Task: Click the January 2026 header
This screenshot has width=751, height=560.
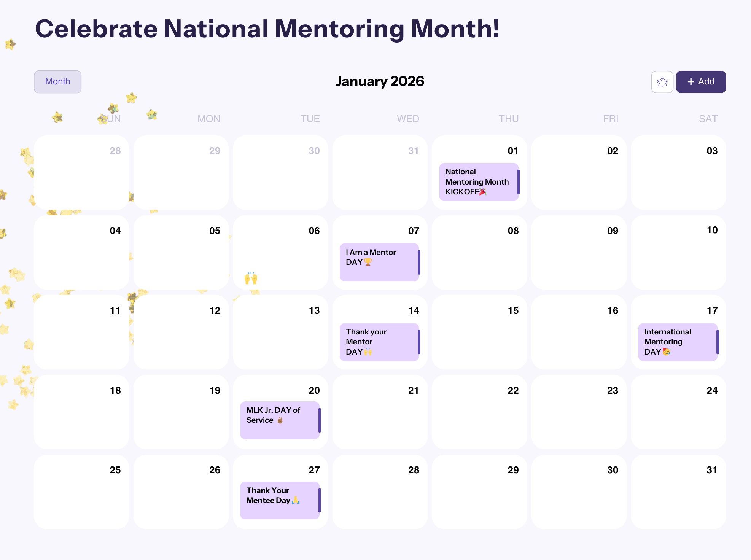Action: (380, 81)
